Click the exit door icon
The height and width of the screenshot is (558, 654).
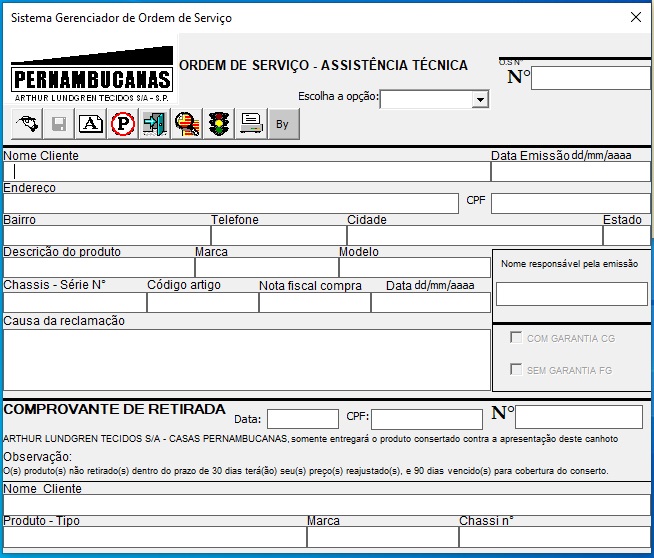(155, 124)
